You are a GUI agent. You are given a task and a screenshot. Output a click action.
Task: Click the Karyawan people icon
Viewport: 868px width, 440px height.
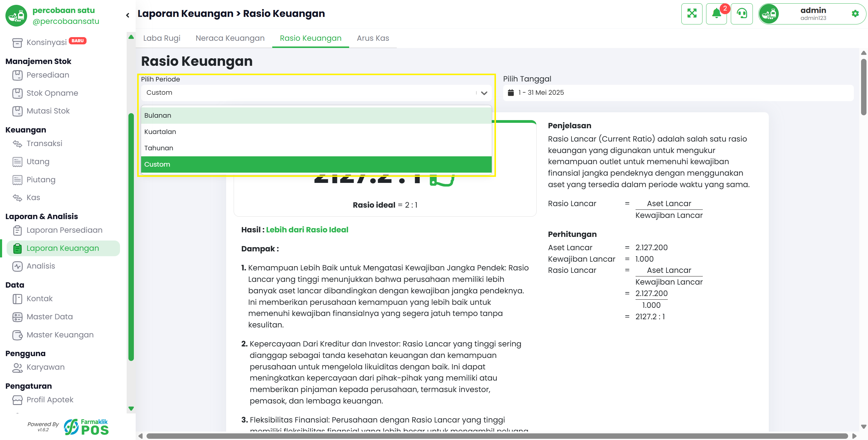coord(17,368)
